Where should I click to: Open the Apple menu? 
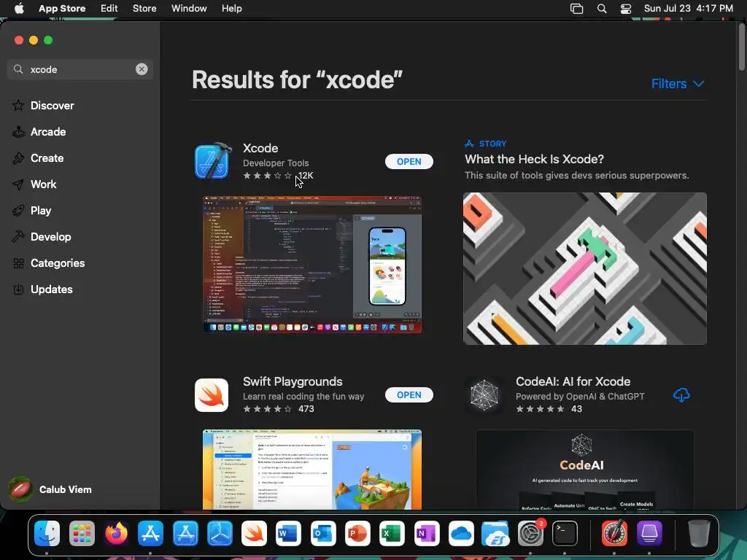point(19,9)
